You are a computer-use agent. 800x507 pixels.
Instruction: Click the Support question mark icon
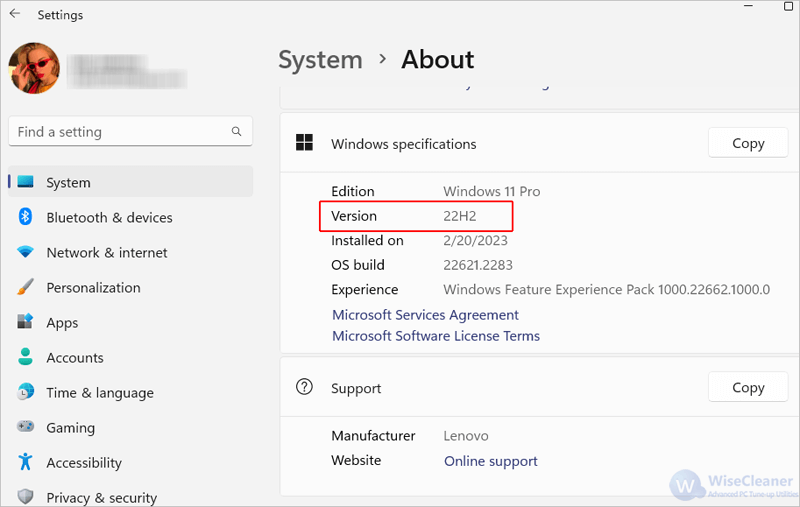point(304,387)
